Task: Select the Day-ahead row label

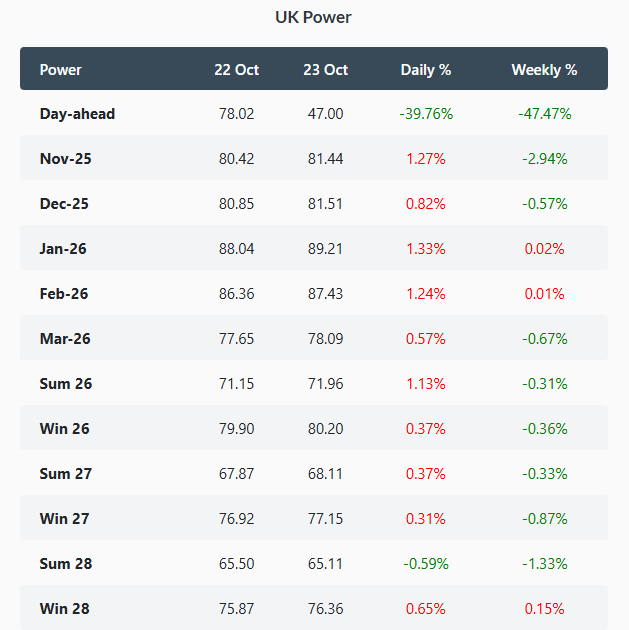Action: click(77, 114)
